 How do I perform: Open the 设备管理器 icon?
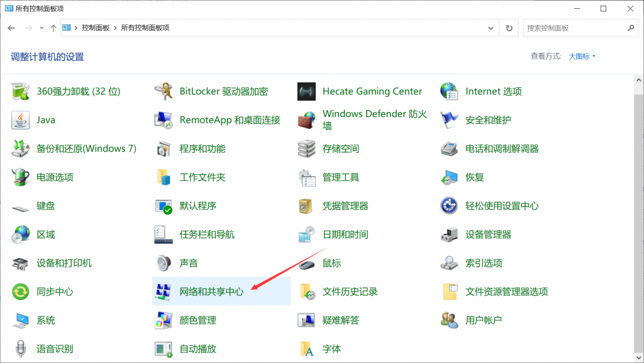click(x=449, y=235)
